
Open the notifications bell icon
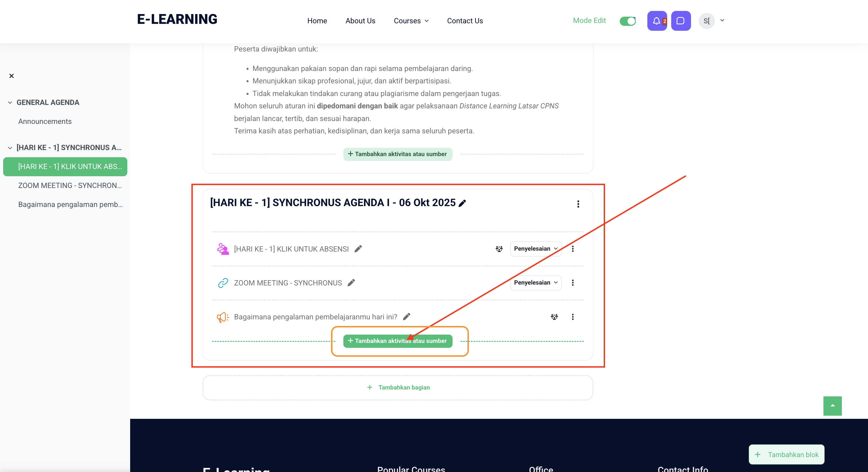(x=657, y=21)
